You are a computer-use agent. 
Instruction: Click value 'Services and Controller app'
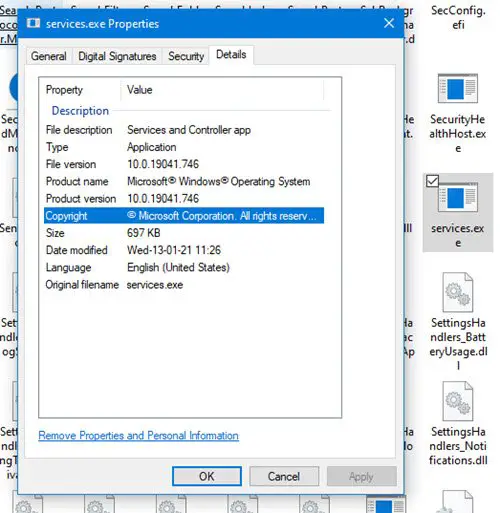point(189,130)
